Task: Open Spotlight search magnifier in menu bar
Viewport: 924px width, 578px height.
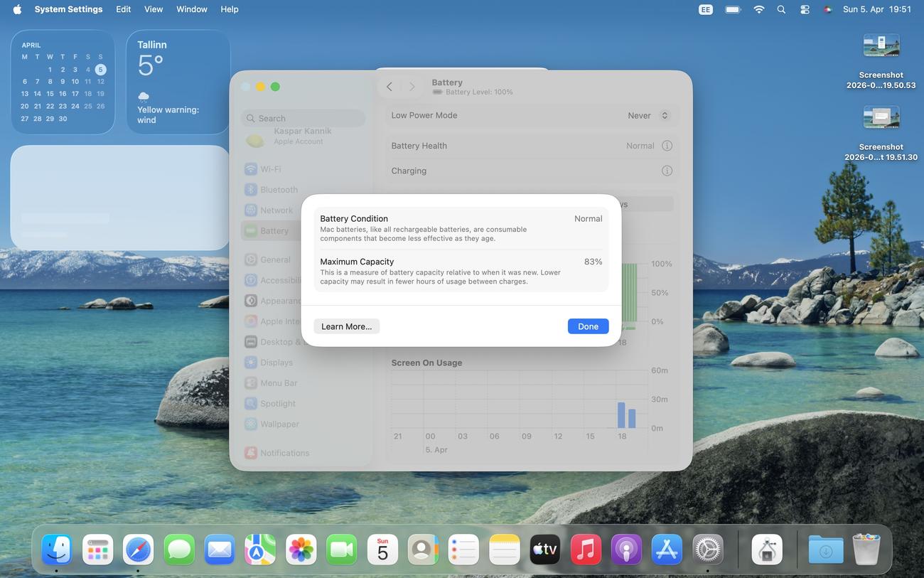Action: point(781,9)
